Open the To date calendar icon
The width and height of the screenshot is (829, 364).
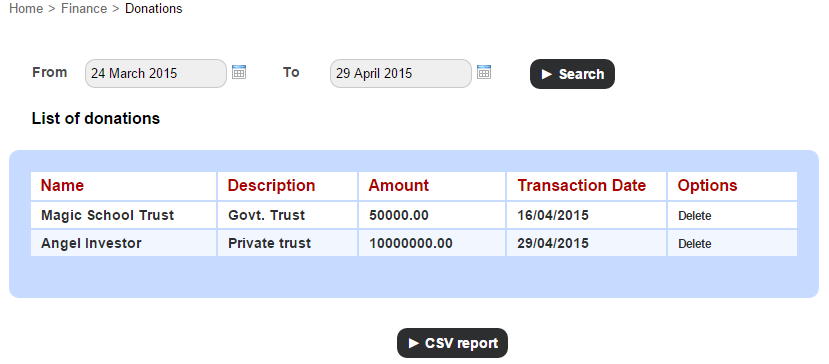[484, 72]
